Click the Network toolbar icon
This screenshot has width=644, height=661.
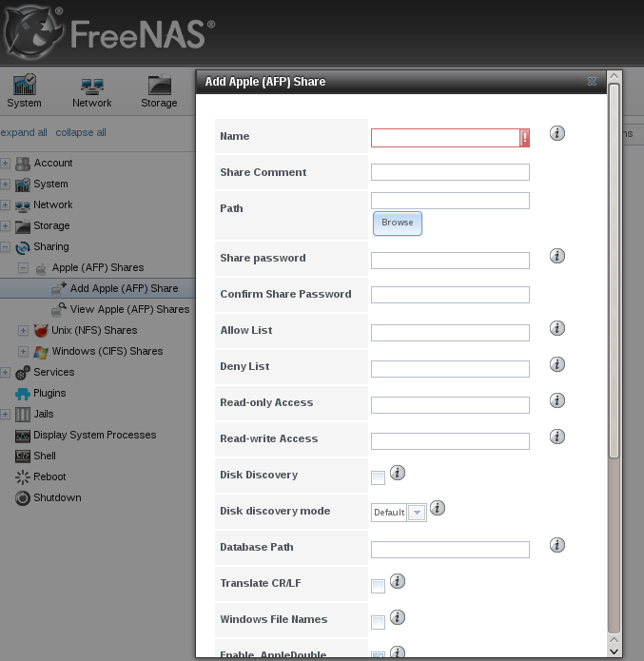coord(92,87)
